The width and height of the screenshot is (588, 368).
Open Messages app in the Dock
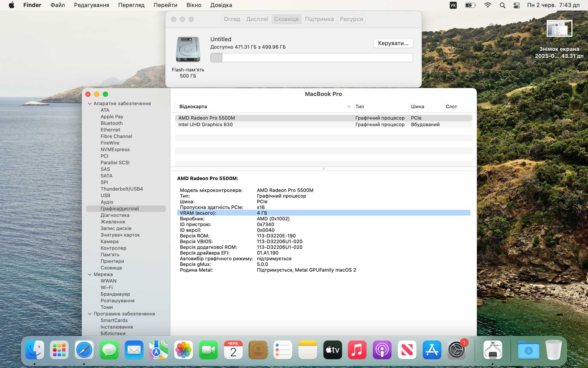[109, 350]
